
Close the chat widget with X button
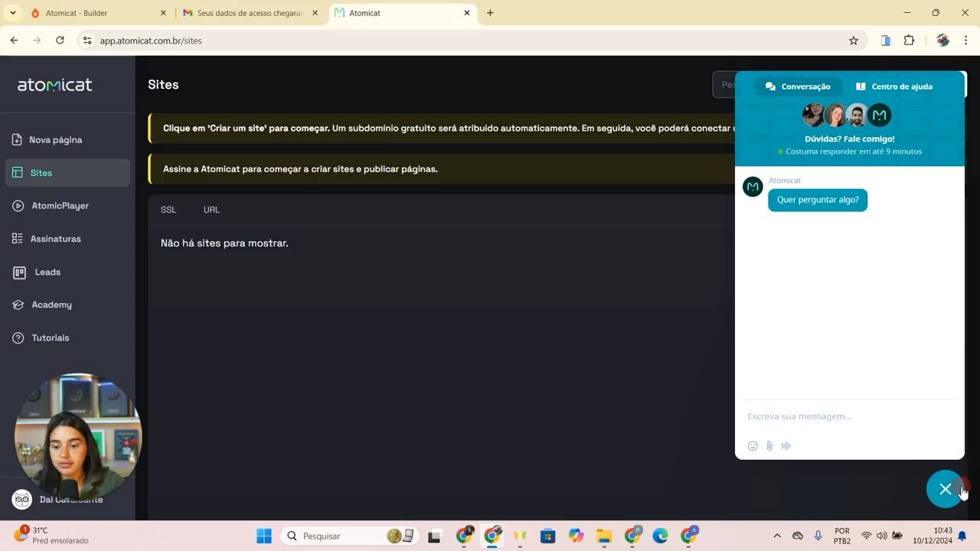pyautogui.click(x=946, y=489)
